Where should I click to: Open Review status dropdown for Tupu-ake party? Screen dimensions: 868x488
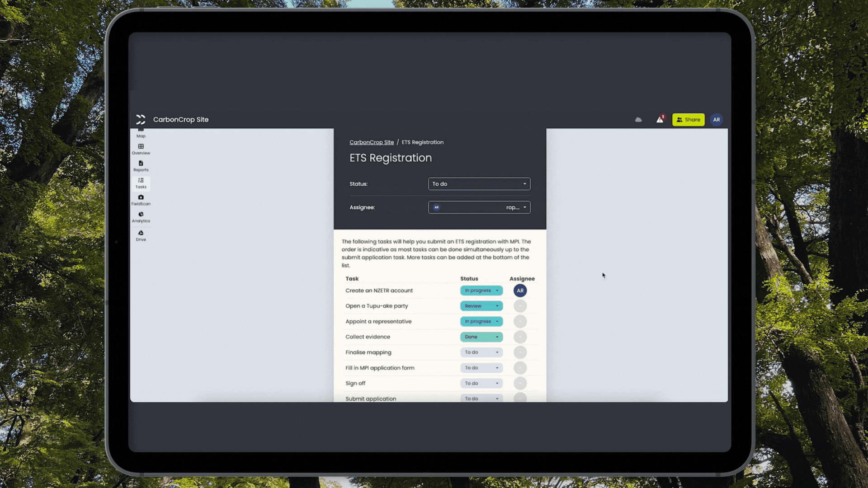point(481,306)
